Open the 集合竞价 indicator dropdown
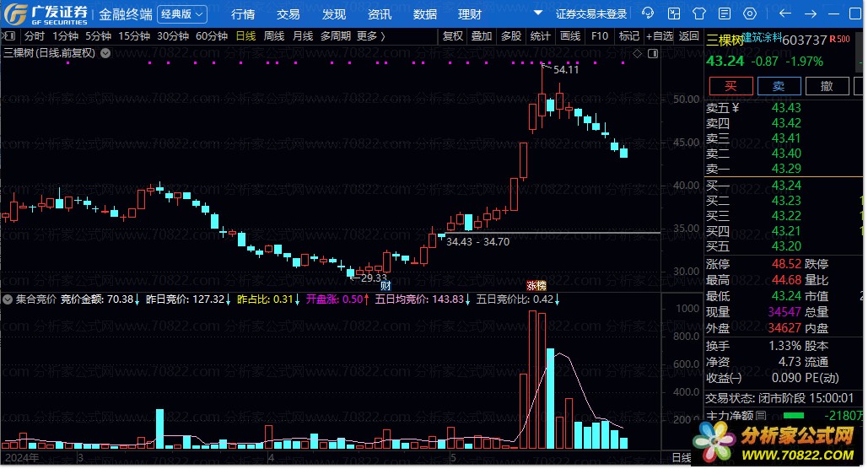Screen dimensions: 868x469 (x=8, y=299)
